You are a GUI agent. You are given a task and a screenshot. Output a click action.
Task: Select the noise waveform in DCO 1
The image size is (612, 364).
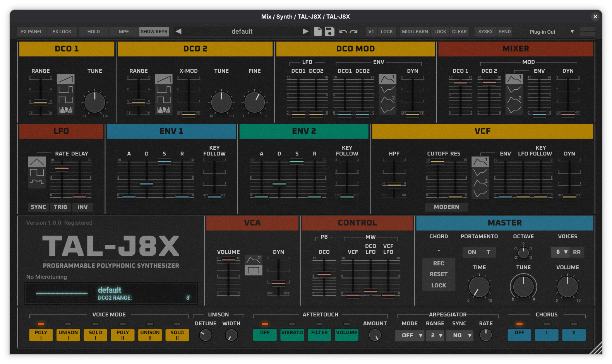pos(65,110)
